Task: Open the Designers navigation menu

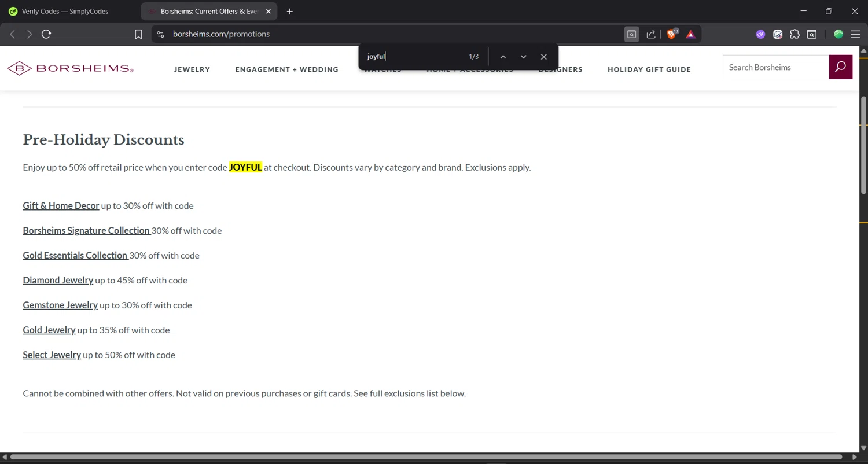Action: (x=561, y=69)
